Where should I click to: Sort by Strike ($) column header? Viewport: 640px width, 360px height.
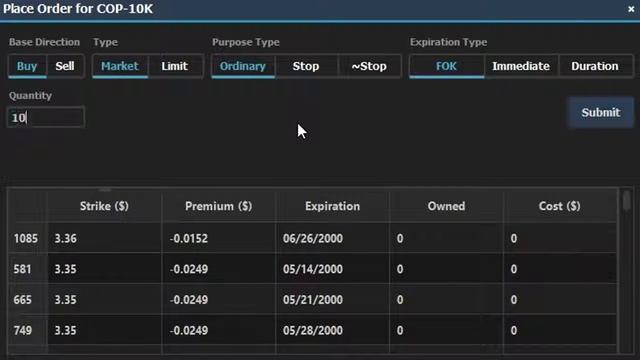(x=104, y=206)
